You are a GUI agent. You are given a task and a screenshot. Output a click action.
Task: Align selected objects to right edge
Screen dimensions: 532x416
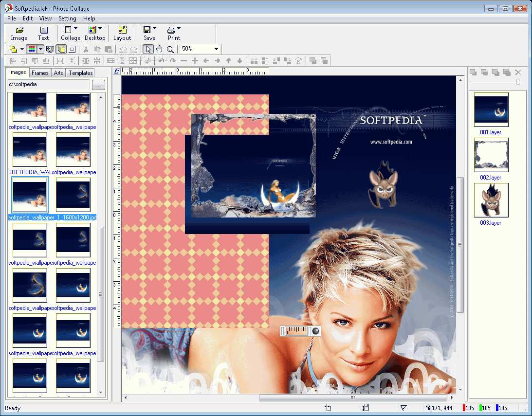point(24,61)
